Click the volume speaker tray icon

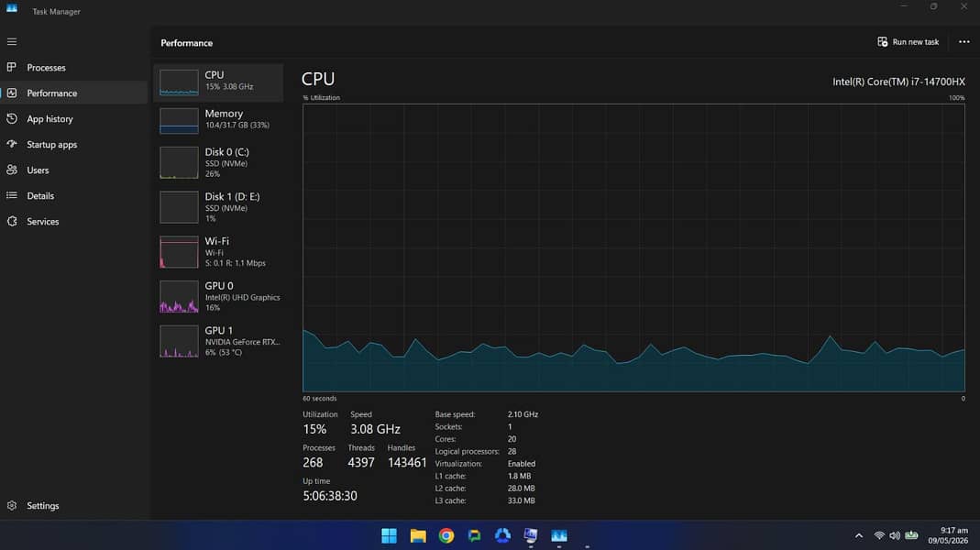[x=895, y=535]
